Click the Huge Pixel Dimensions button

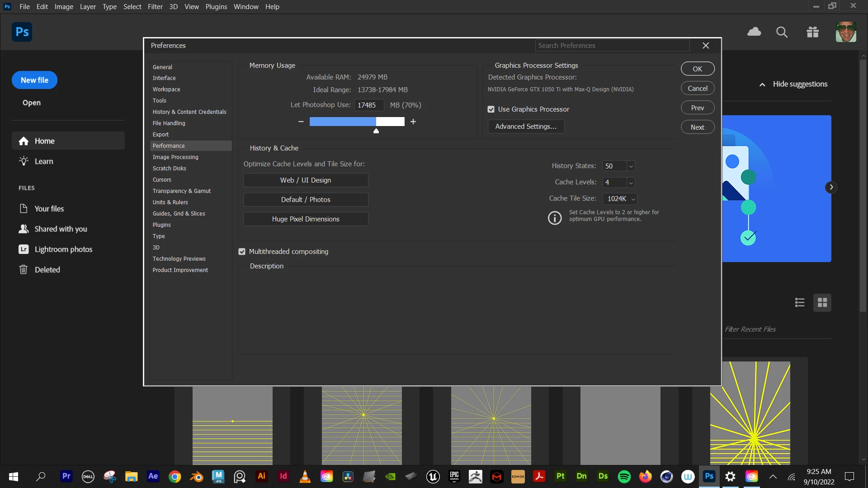[x=306, y=219]
